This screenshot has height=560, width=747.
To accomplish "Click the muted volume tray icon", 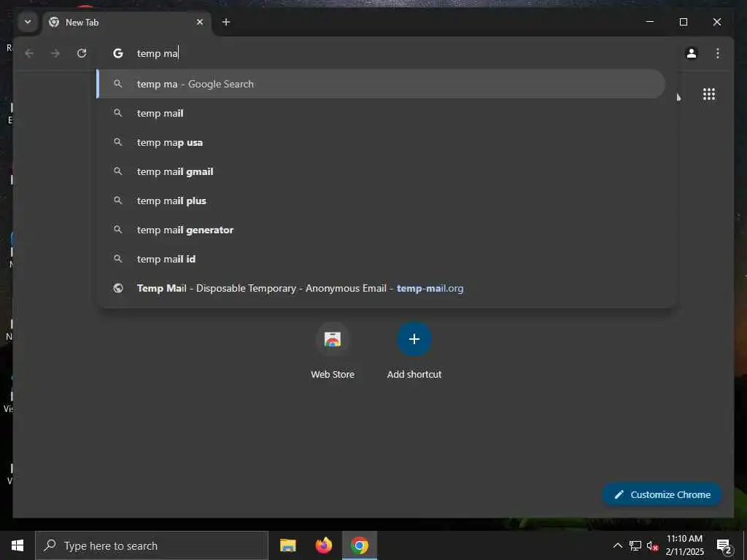I will [x=652, y=545].
